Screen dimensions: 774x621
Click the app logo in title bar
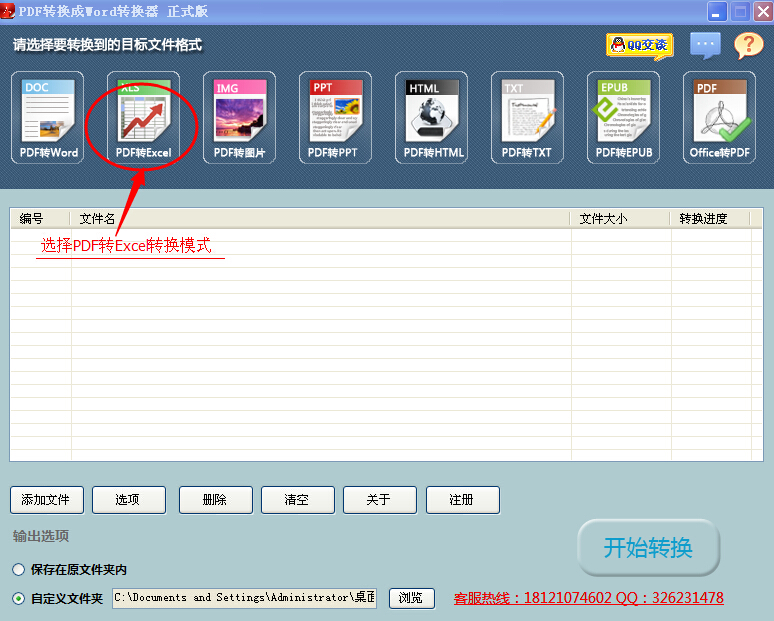tap(7, 11)
